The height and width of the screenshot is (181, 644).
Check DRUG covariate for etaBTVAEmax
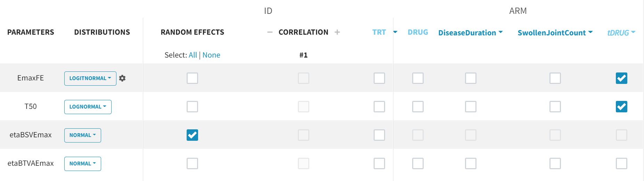(418, 163)
